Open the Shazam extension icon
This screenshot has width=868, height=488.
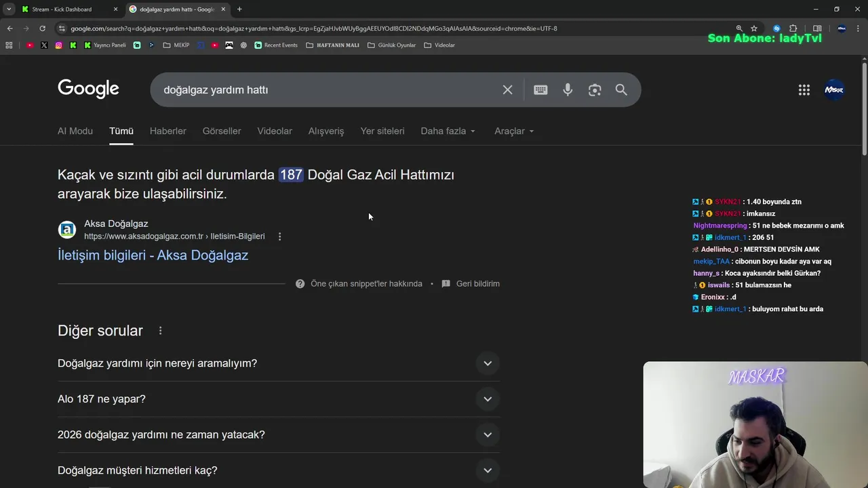point(777,28)
